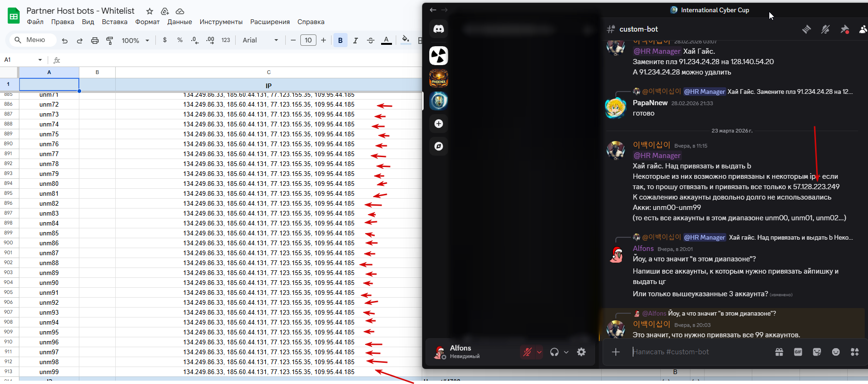Toggle headphones deafen in Discord user panel
This screenshot has width=868, height=384.
click(554, 352)
